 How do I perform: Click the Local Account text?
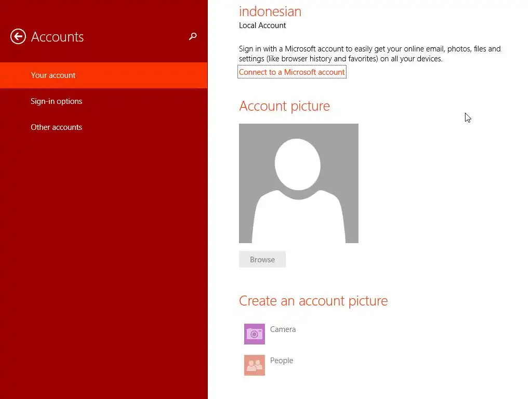coord(262,25)
